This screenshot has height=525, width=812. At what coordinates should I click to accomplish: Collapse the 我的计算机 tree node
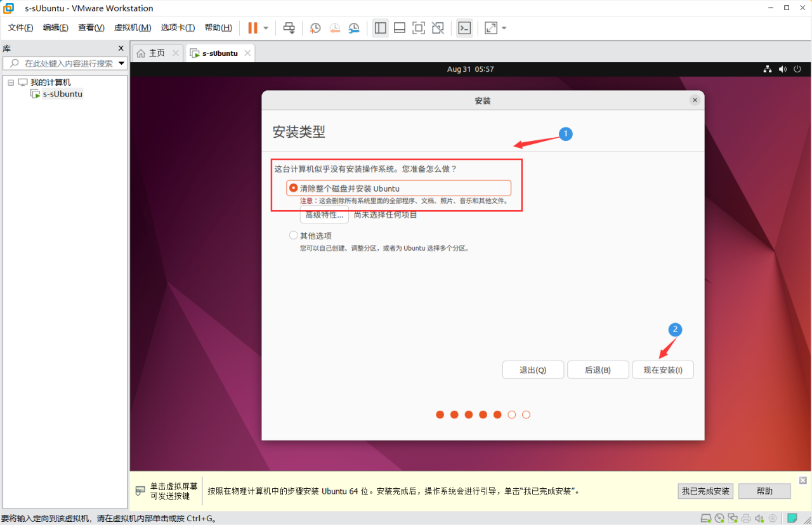click(11, 83)
